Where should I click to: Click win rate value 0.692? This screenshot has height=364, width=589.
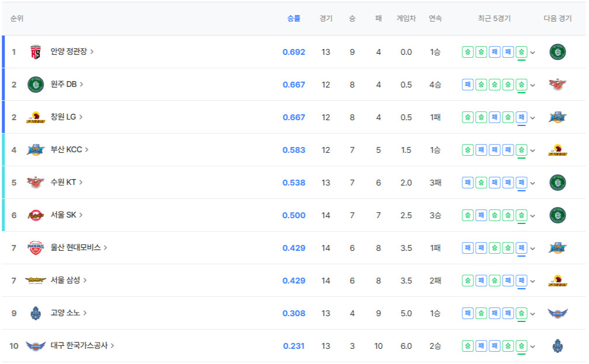point(294,52)
